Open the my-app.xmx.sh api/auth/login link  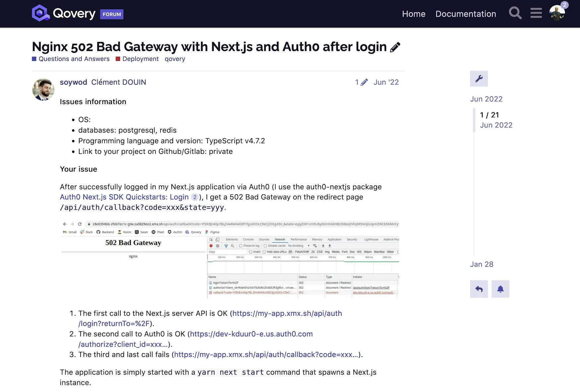click(x=210, y=318)
